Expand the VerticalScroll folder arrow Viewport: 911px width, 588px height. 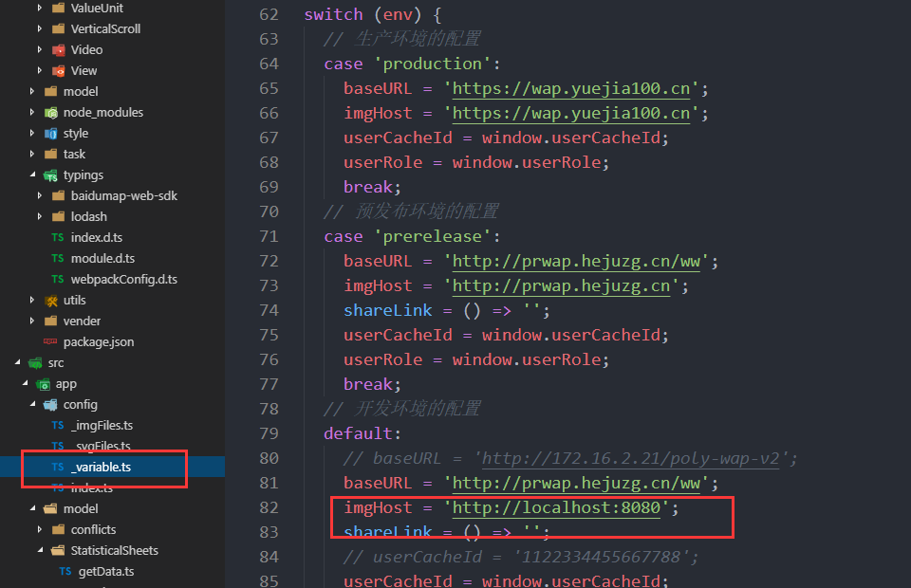coord(40,28)
